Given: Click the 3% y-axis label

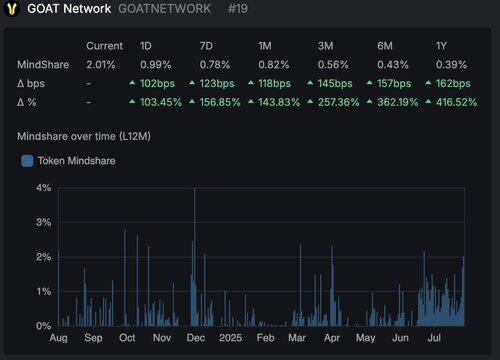Looking at the screenshot, I should 44,222.
